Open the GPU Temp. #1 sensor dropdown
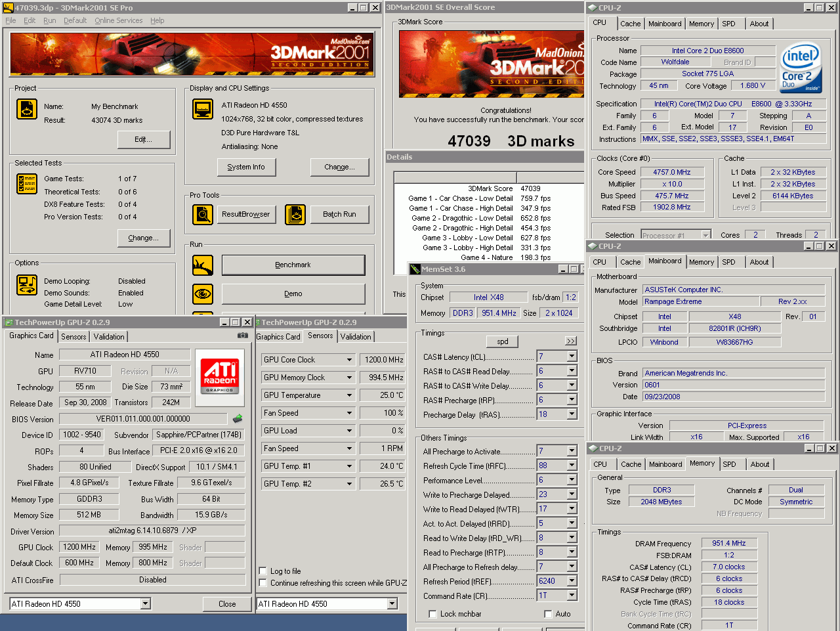The width and height of the screenshot is (840, 631). pyautogui.click(x=350, y=466)
